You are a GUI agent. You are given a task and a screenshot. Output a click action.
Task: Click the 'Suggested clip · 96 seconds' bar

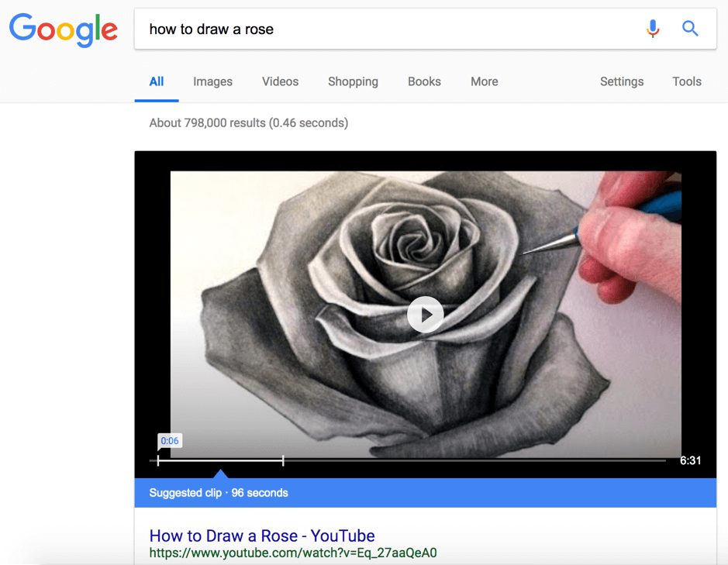pyautogui.click(x=425, y=493)
